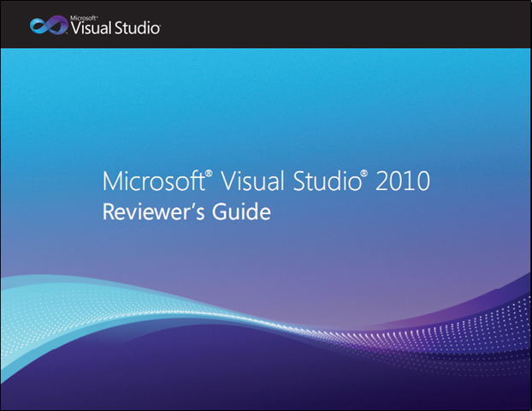Click the word "Reviewer's" in the subtitle

(x=151, y=212)
